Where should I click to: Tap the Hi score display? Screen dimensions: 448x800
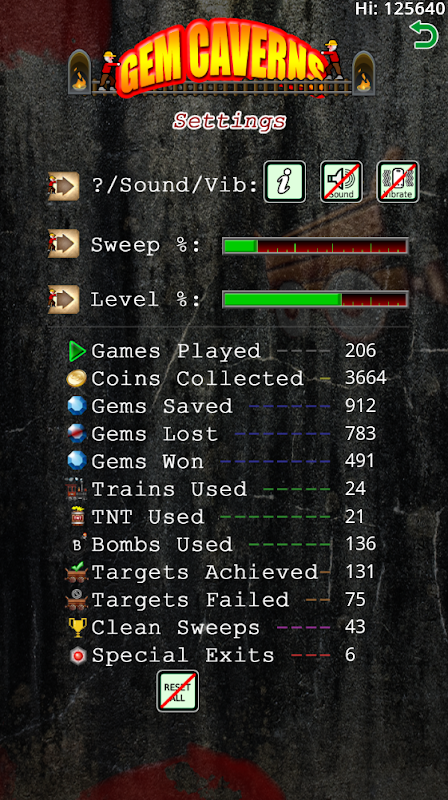coord(400,9)
